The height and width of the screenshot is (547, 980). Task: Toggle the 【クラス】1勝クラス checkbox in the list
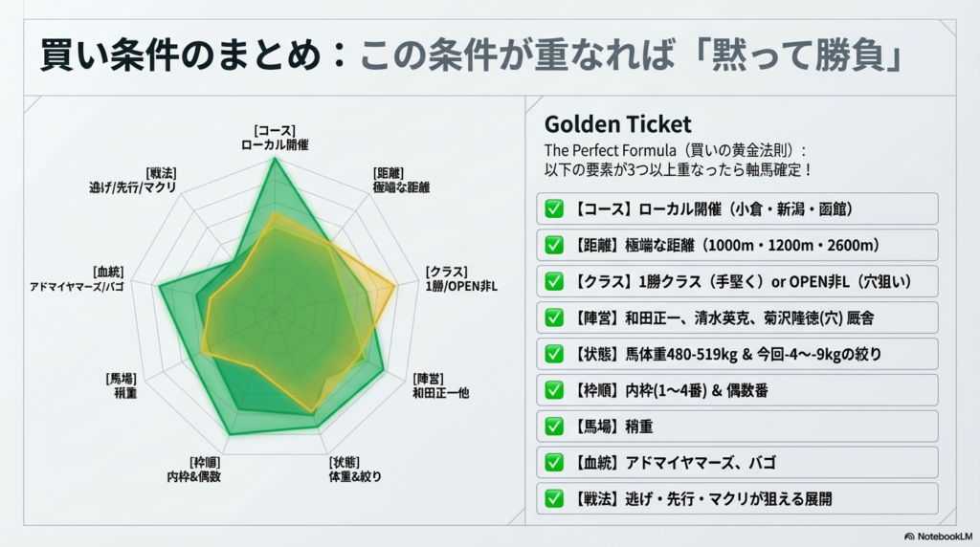click(x=554, y=281)
